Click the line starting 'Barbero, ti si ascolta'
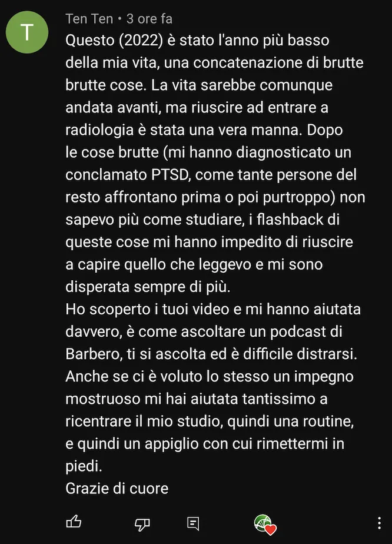Screen dimensions: 392x544 pos(211,354)
